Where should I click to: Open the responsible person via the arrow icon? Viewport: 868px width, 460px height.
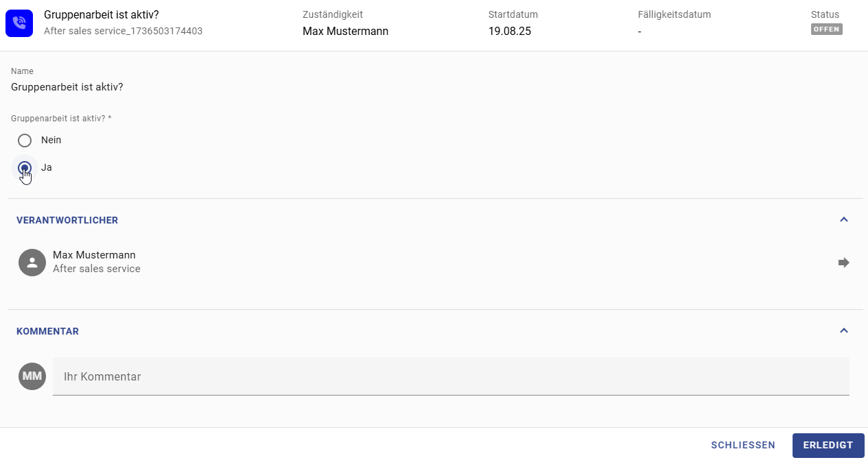[844, 262]
